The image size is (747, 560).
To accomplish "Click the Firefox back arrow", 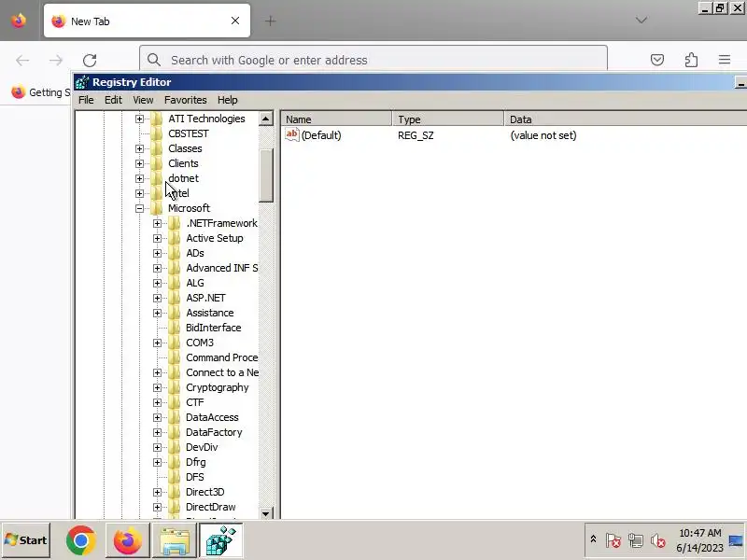I will 22,60.
